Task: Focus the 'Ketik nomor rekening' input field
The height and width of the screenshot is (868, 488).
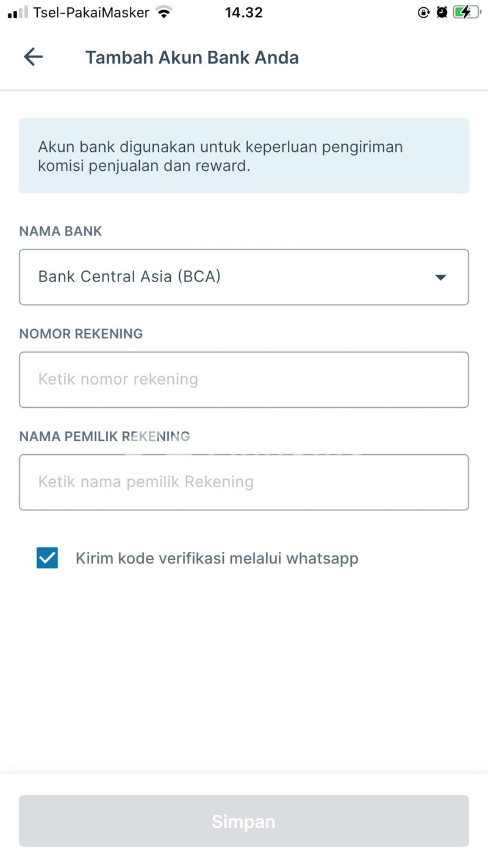Action: coord(243,380)
